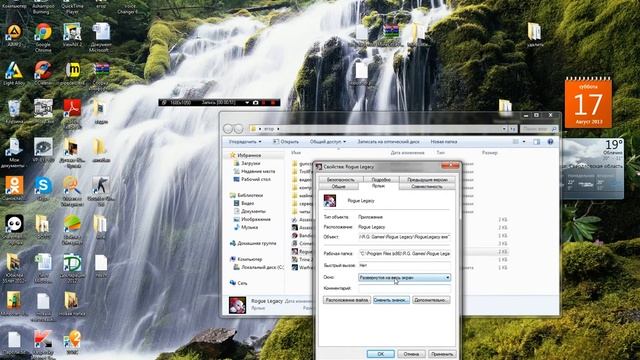
Task: Select the Skype desktop shortcut
Action: 43,188
